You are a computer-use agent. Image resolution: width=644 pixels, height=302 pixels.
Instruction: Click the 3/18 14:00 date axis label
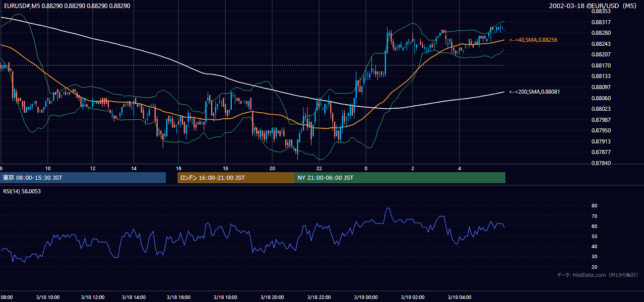pos(134,297)
